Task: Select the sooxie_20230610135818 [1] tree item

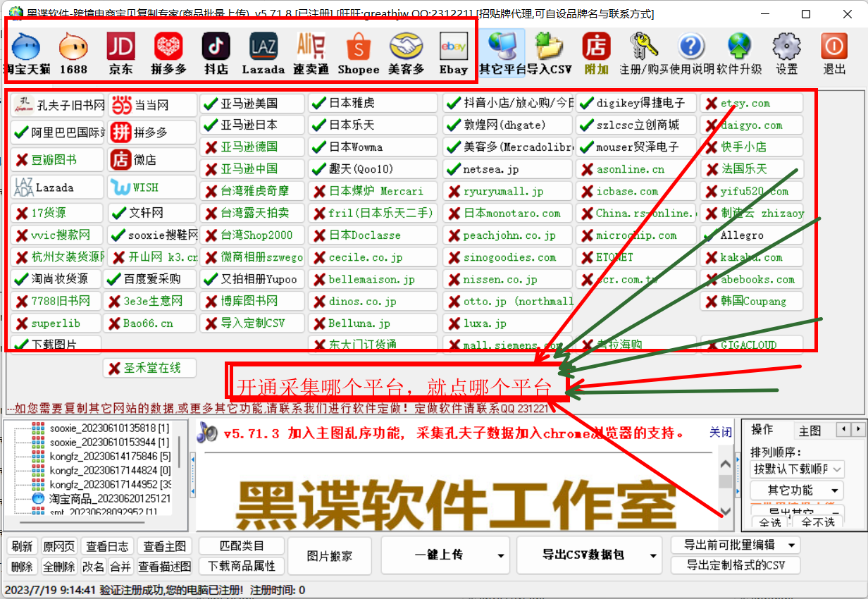Action: click(x=109, y=428)
